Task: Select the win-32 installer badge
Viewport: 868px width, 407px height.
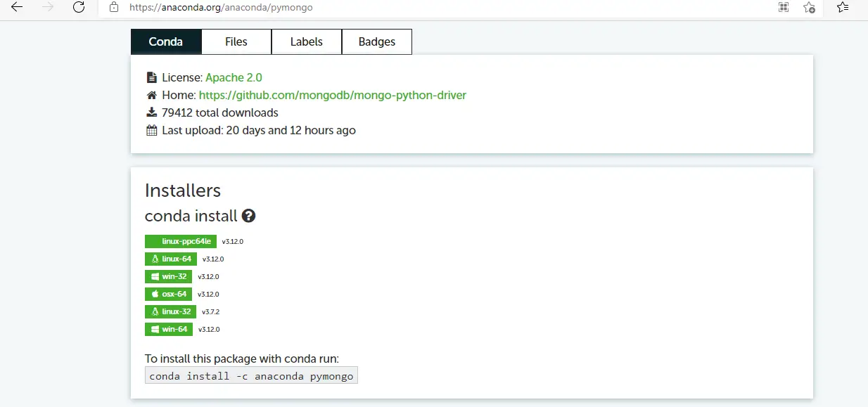Action: click(x=168, y=276)
